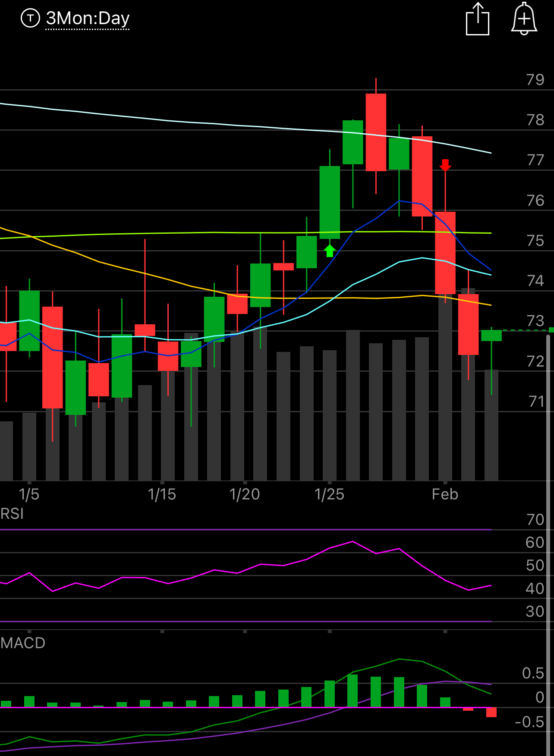The height and width of the screenshot is (756, 554).
Task: Tap the 77 price axis label
Action: coord(535,160)
